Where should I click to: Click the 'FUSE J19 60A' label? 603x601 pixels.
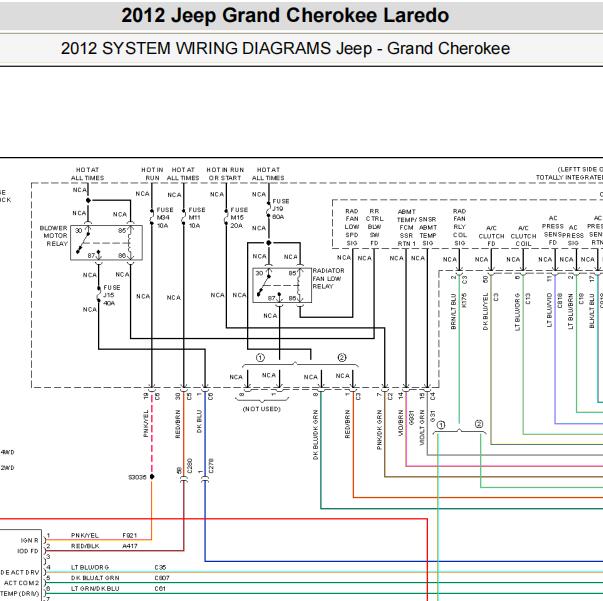(x=280, y=209)
